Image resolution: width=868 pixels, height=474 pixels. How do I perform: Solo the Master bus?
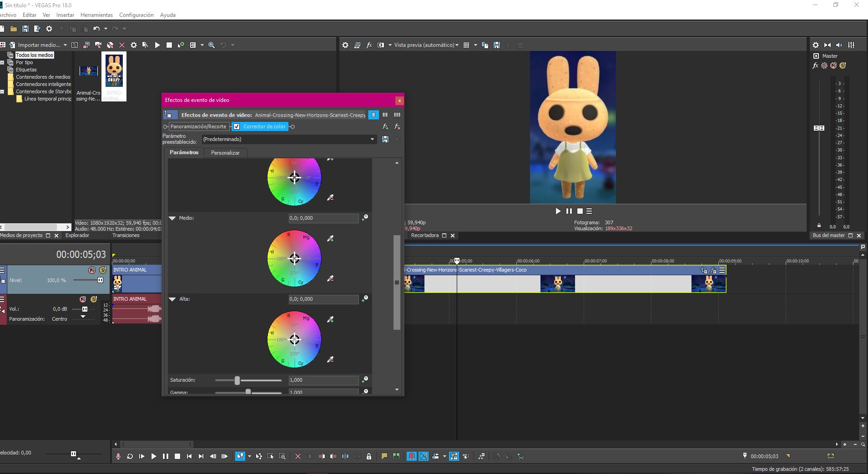tap(843, 66)
